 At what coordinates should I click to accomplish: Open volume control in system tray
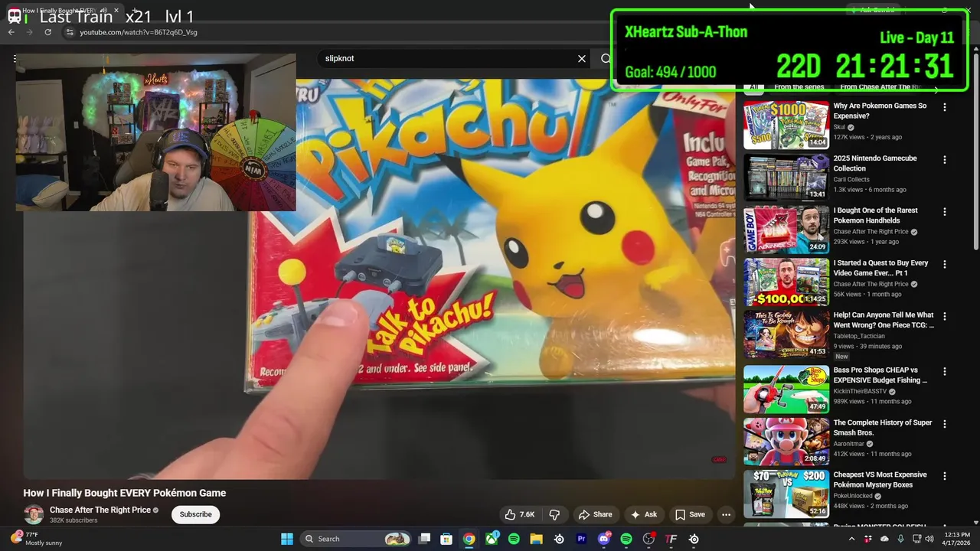[x=929, y=539]
